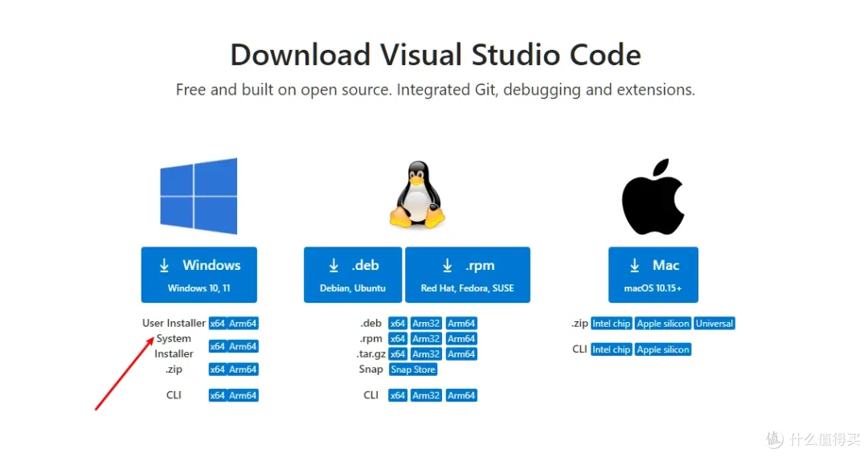Screen dimensions: 868x457
Task: Open the Snap Store link
Action: [413, 369]
